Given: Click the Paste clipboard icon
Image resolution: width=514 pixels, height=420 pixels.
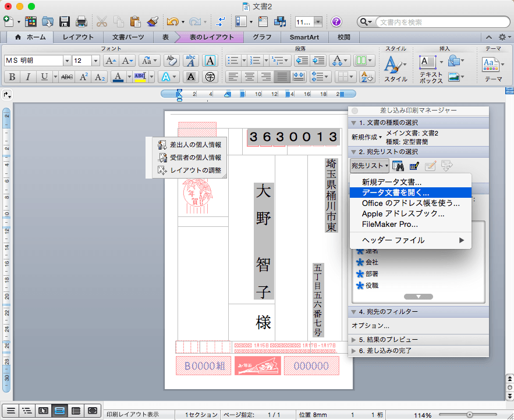Looking at the screenshot, I should click(x=135, y=22).
